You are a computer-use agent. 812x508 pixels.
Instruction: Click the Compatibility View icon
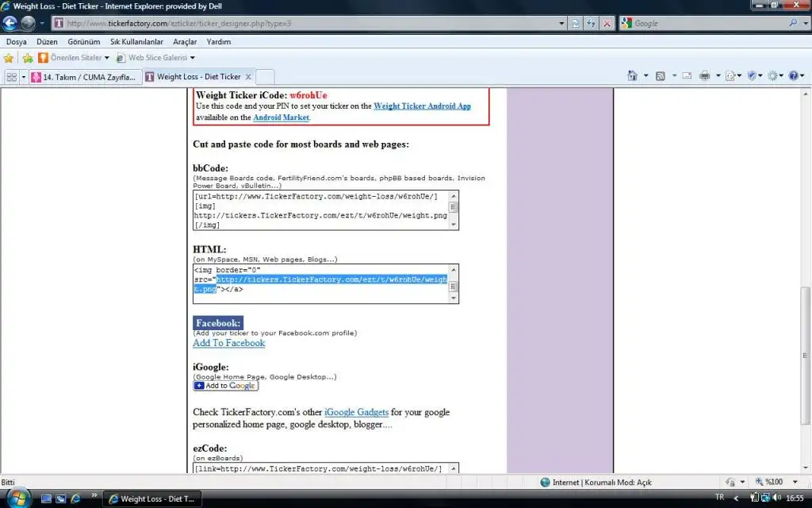click(576, 23)
